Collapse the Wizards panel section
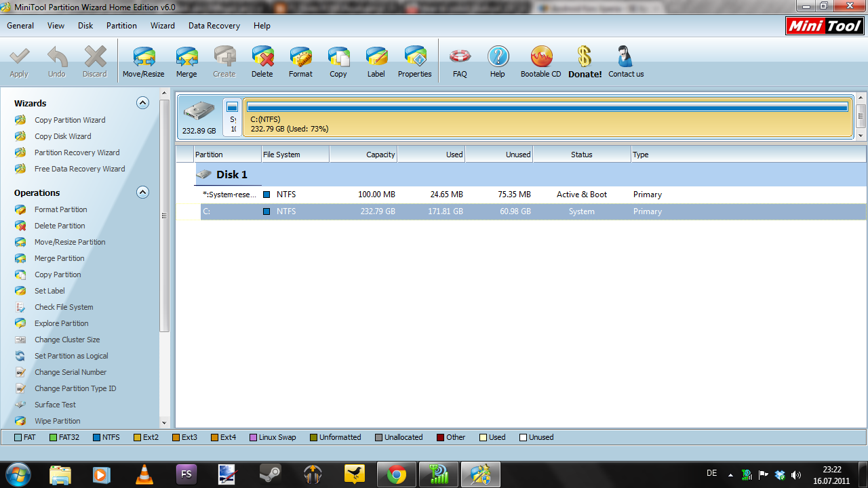The height and width of the screenshot is (488, 868). 142,102
